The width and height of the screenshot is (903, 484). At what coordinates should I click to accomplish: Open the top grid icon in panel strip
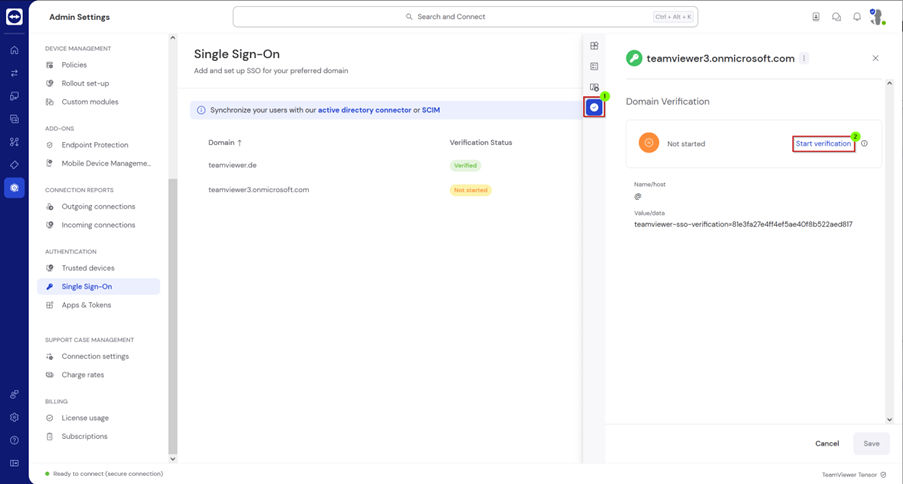pyautogui.click(x=594, y=46)
